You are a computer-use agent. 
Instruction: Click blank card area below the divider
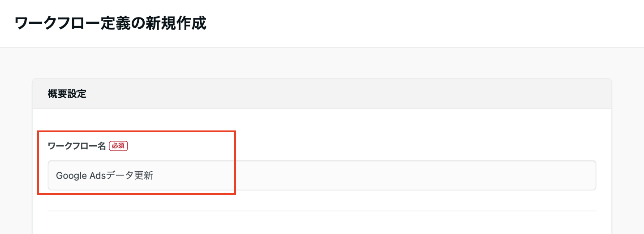[322, 223]
